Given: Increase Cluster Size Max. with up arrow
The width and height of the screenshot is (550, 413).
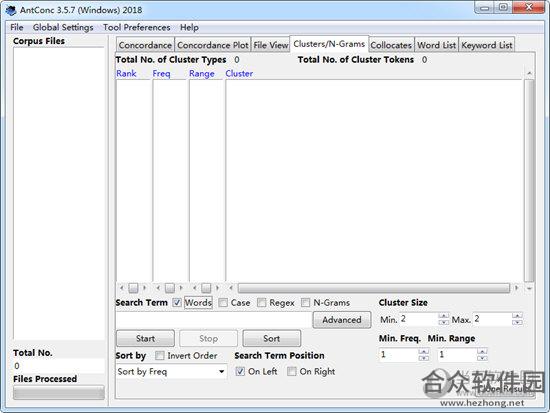Looking at the screenshot, I should (x=517, y=315).
